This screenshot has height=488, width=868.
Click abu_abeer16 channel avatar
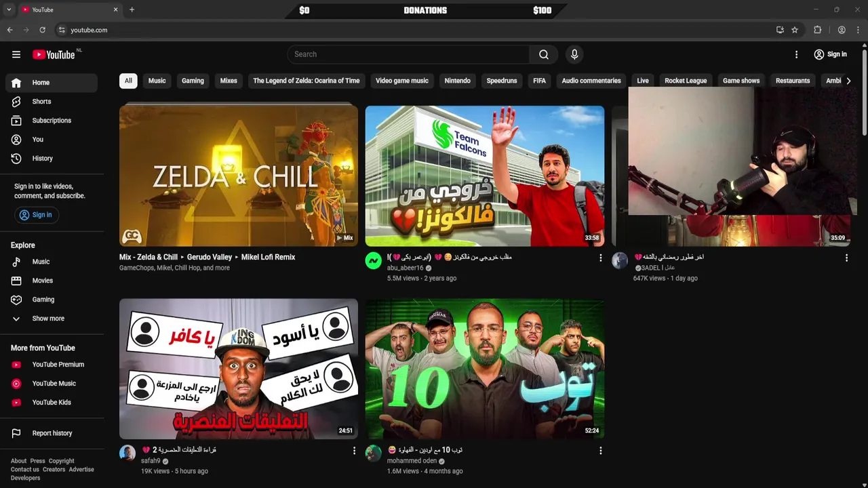(x=374, y=261)
